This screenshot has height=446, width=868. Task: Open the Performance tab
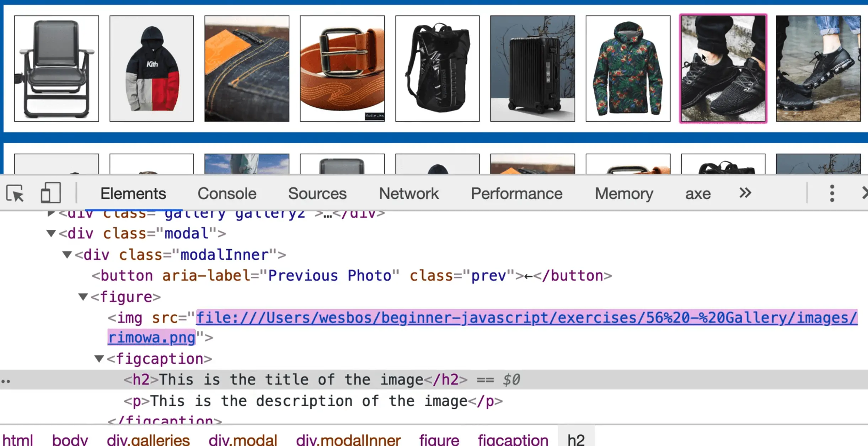516,194
